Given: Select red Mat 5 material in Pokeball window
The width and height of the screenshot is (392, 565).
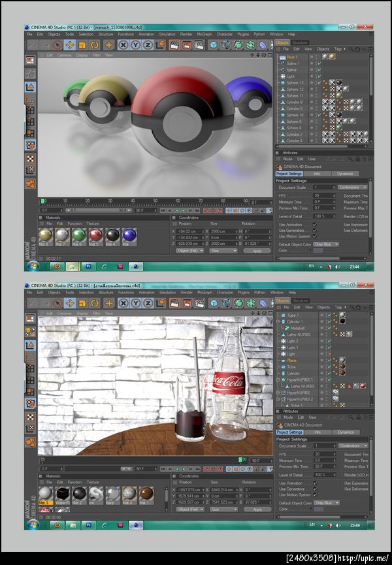Looking at the screenshot, I should (x=96, y=236).
